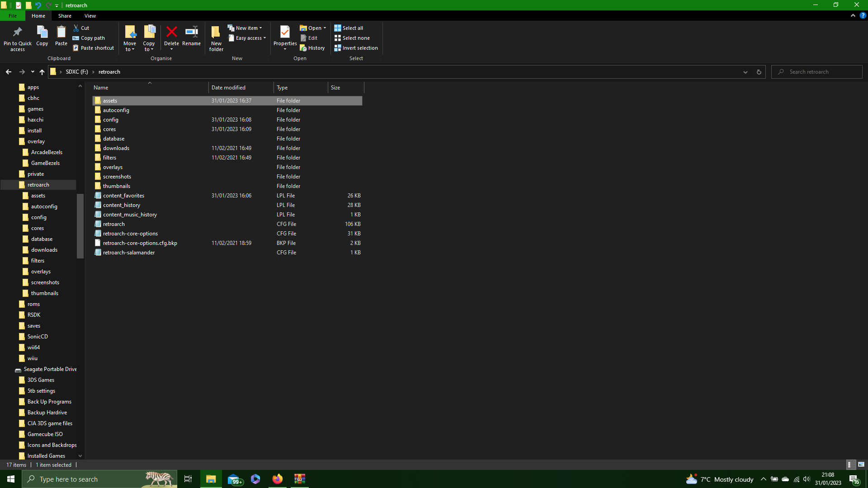
Task: Expand the Open button dropdown
Action: [x=313, y=28]
